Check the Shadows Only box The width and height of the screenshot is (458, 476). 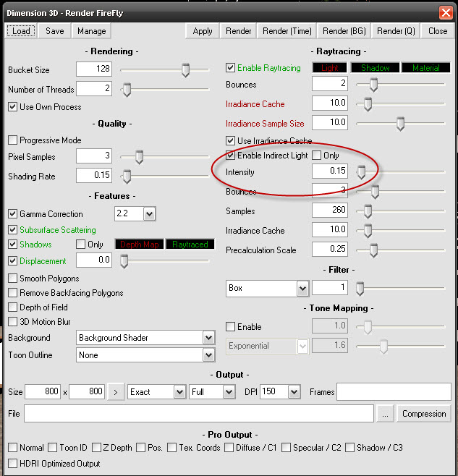80,244
